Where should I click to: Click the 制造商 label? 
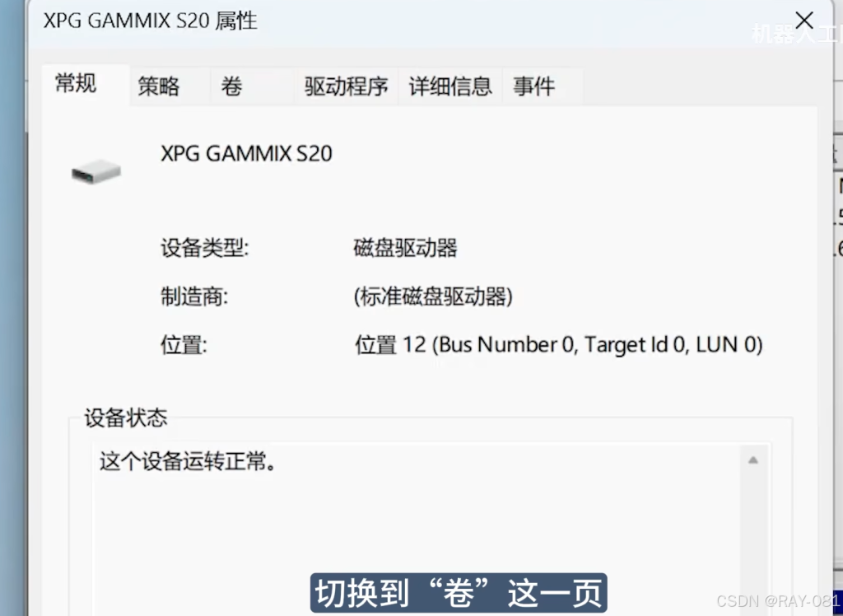click(194, 296)
